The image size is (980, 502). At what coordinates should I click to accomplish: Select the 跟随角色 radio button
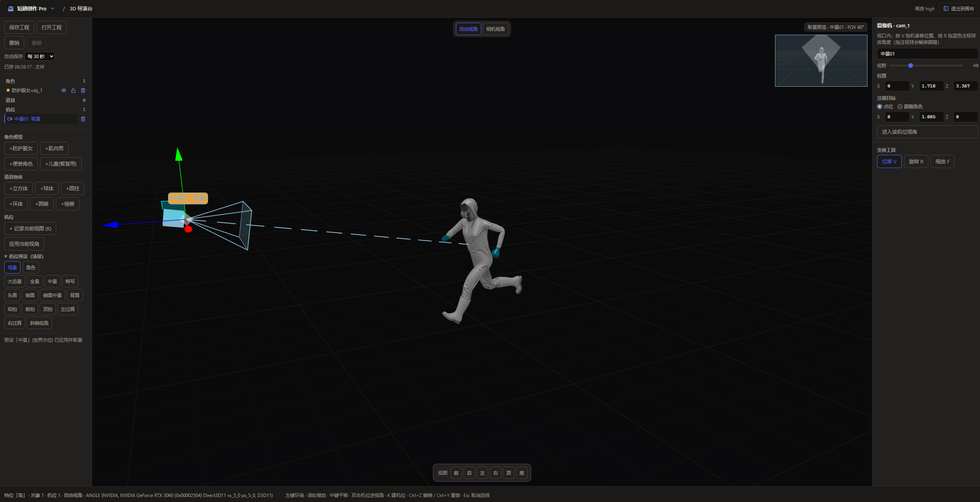(x=900, y=107)
